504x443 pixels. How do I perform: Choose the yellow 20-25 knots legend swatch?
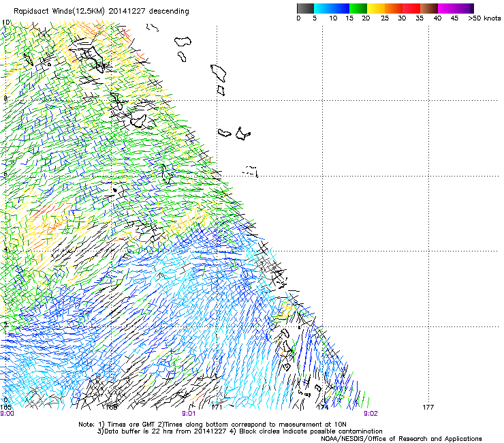click(376, 8)
